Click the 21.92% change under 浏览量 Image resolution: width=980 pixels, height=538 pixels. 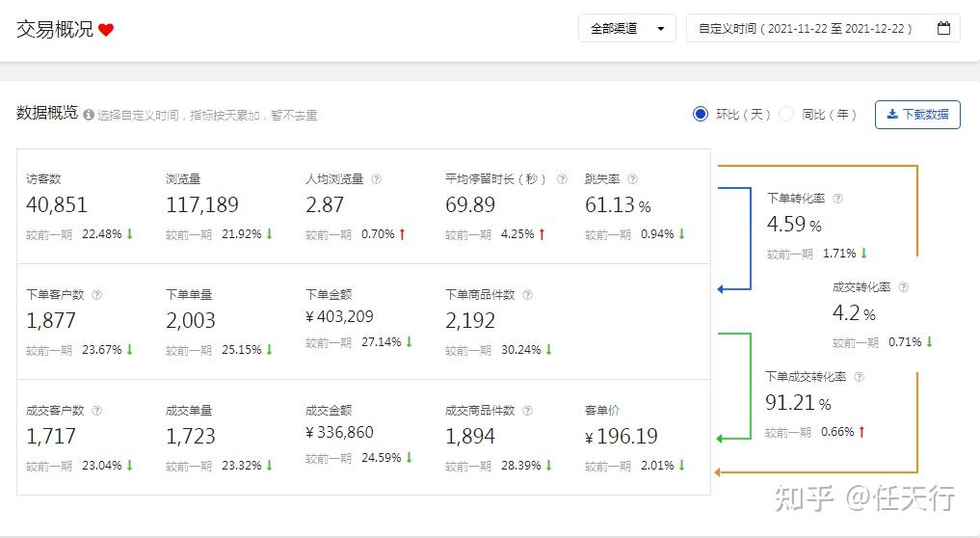[x=241, y=234]
